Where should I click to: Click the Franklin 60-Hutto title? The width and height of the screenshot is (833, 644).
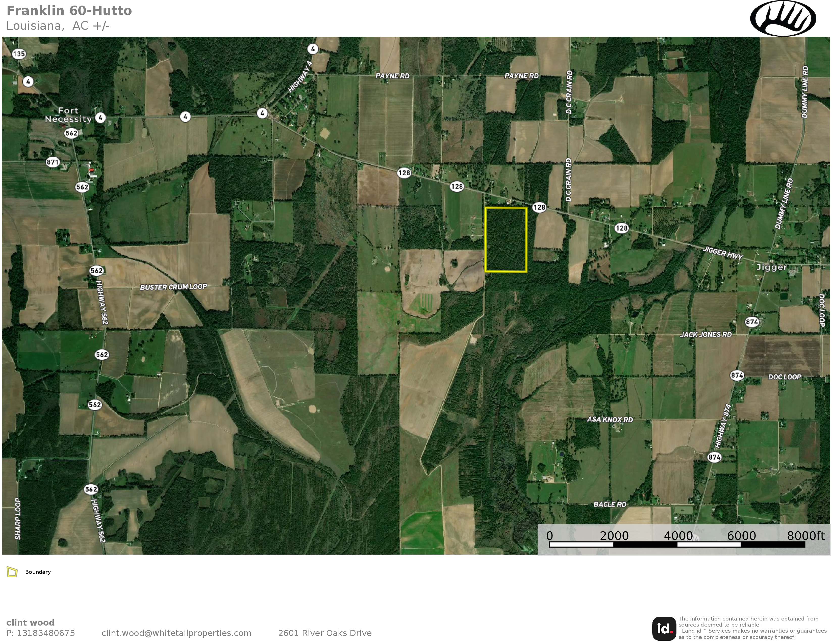[69, 11]
